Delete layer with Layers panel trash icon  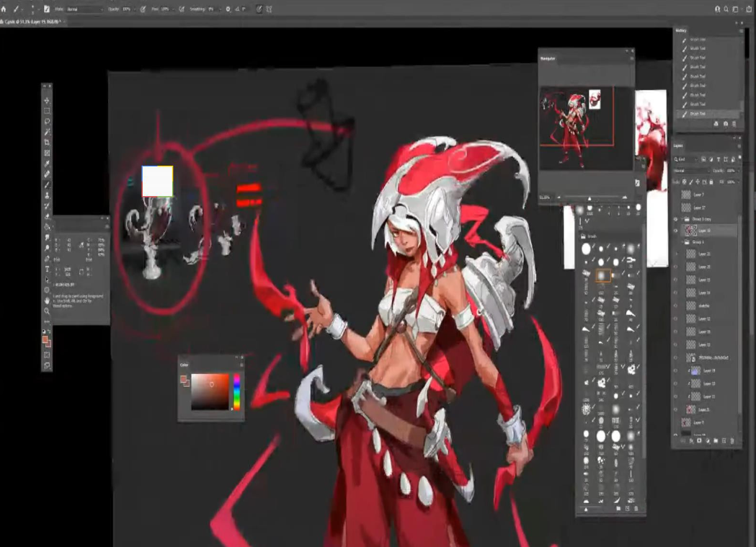732,441
